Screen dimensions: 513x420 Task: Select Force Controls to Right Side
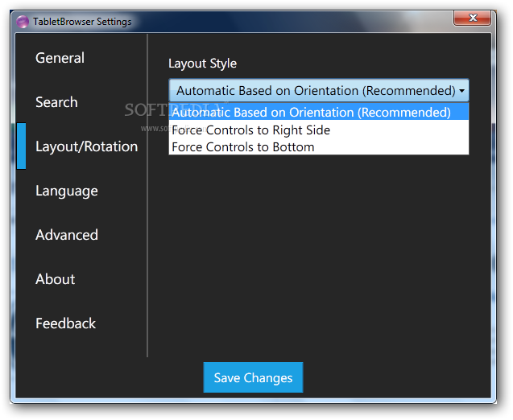click(250, 130)
